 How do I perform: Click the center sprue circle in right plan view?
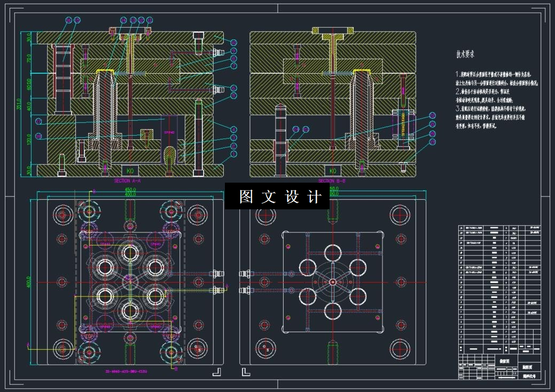tap(333, 282)
